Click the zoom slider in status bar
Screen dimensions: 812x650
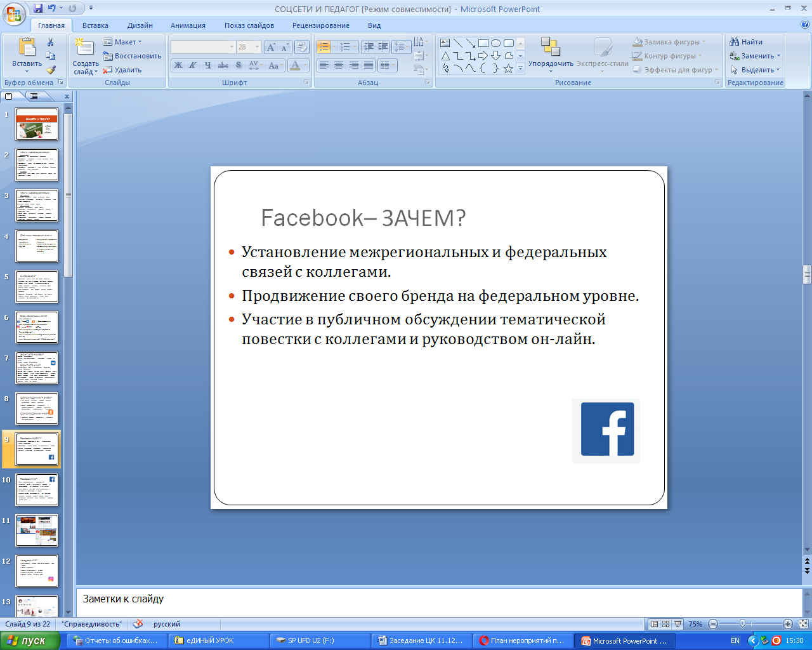[x=742, y=624]
